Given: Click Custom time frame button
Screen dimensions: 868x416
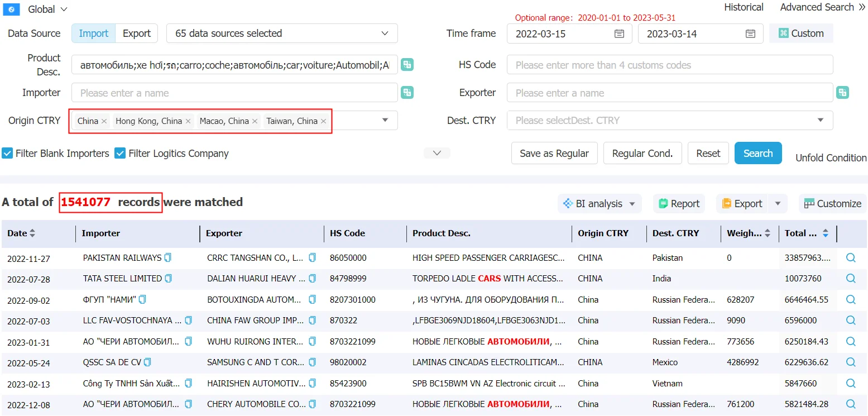Looking at the screenshot, I should 801,34.
